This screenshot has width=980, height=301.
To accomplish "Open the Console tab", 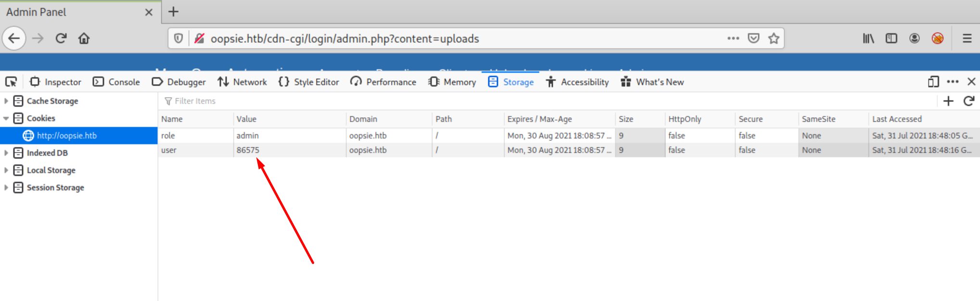I will [116, 82].
